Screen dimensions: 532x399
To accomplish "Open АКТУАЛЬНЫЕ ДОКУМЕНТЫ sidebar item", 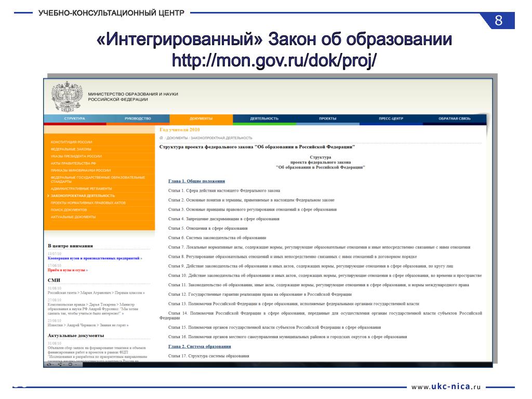I will point(73,217).
